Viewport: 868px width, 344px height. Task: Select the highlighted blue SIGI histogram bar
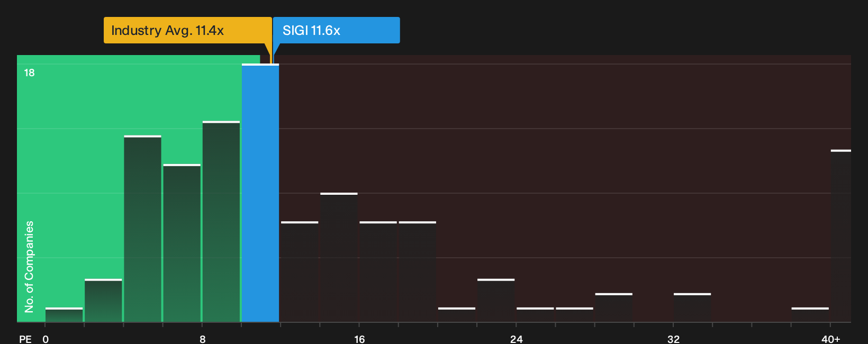pos(260,193)
